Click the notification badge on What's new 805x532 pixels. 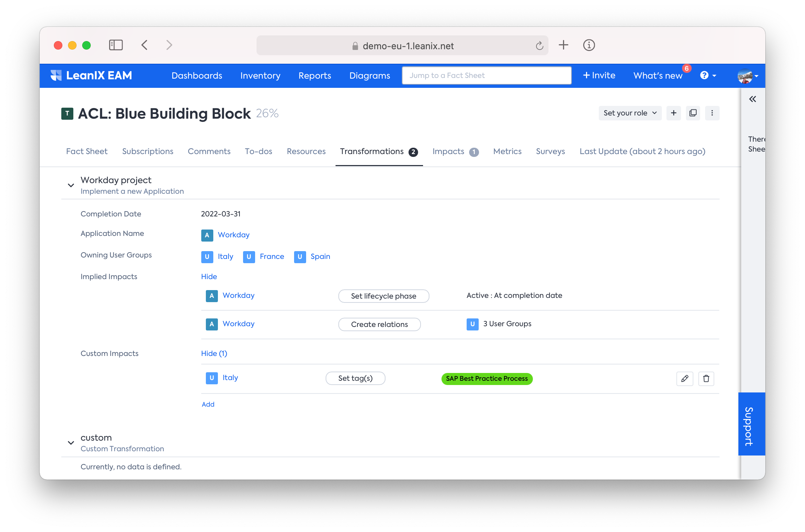click(x=687, y=68)
